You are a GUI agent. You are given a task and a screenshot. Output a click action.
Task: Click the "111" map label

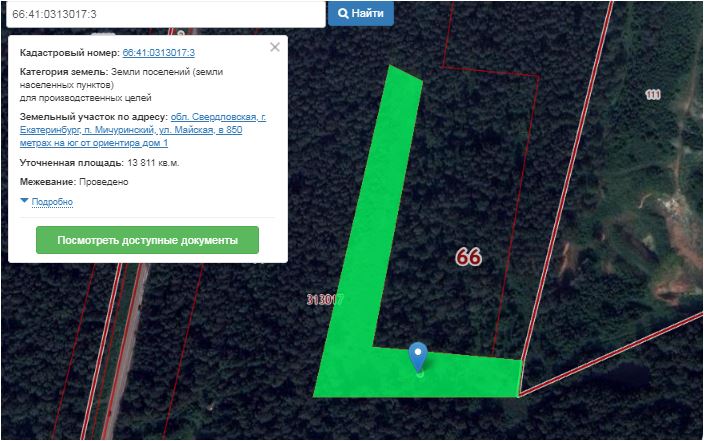pos(652,95)
